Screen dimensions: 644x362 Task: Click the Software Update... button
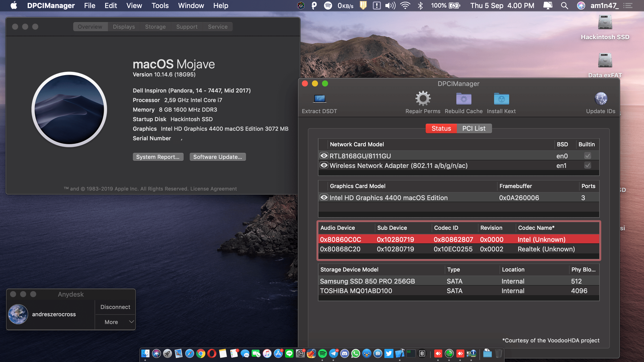click(218, 157)
